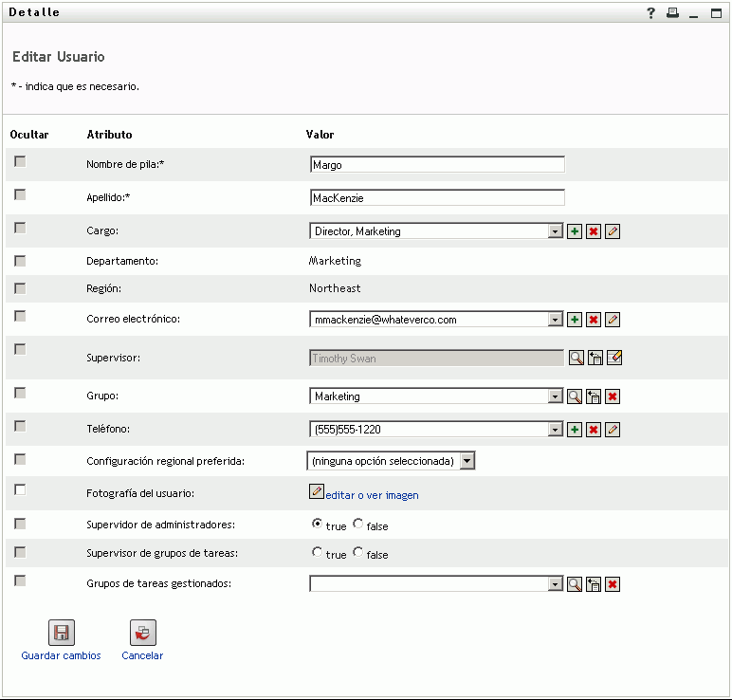Open the 'editar o ver imagen' link
732x700 pixels.
372,495
